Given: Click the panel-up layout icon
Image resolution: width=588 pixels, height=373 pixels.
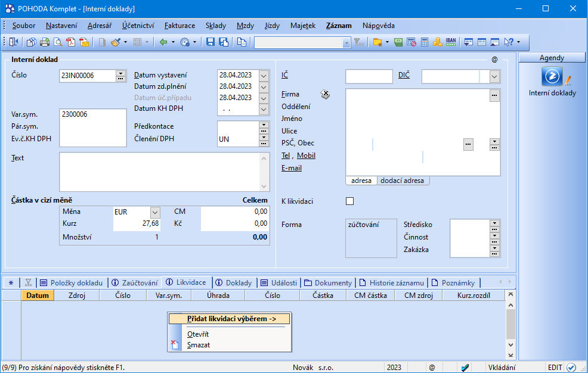Looking at the screenshot, I should (495, 42).
